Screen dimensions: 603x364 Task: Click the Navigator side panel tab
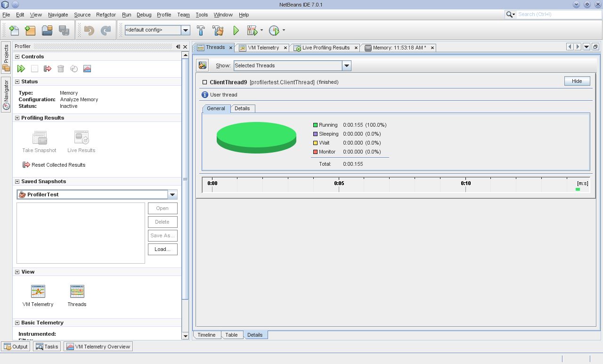pos(6,94)
